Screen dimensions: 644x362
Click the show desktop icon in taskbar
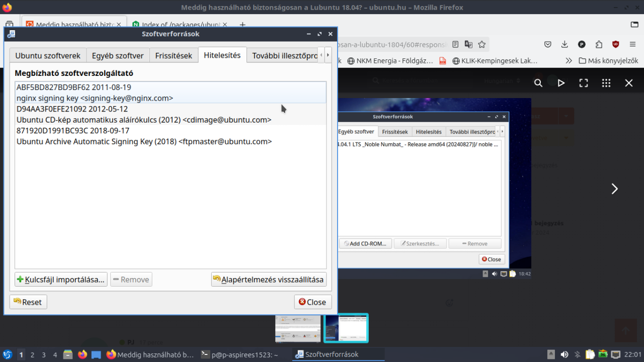click(96, 354)
